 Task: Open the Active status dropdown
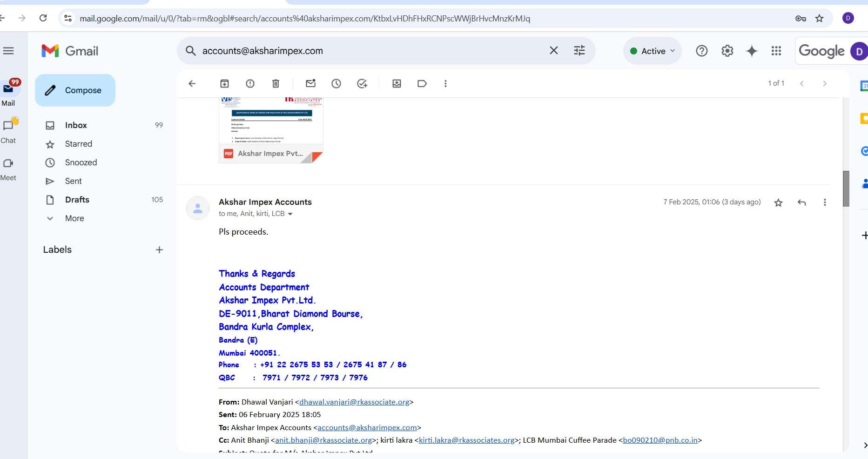[x=652, y=51]
